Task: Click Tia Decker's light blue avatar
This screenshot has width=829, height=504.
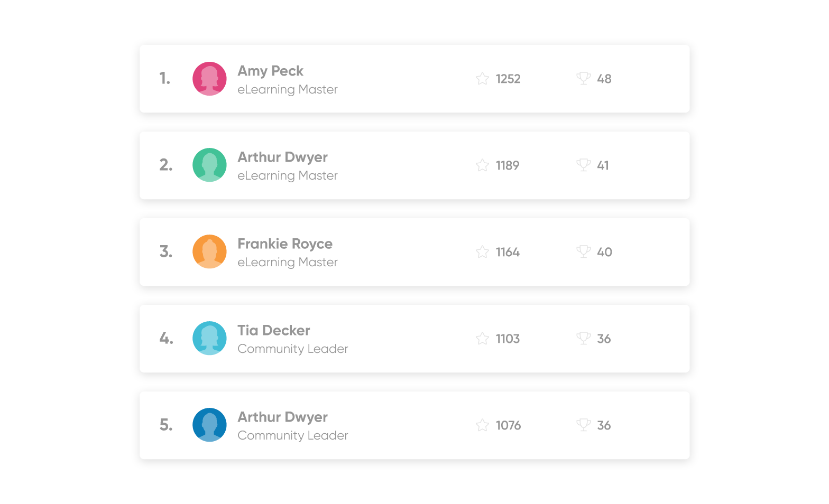Action: [209, 338]
